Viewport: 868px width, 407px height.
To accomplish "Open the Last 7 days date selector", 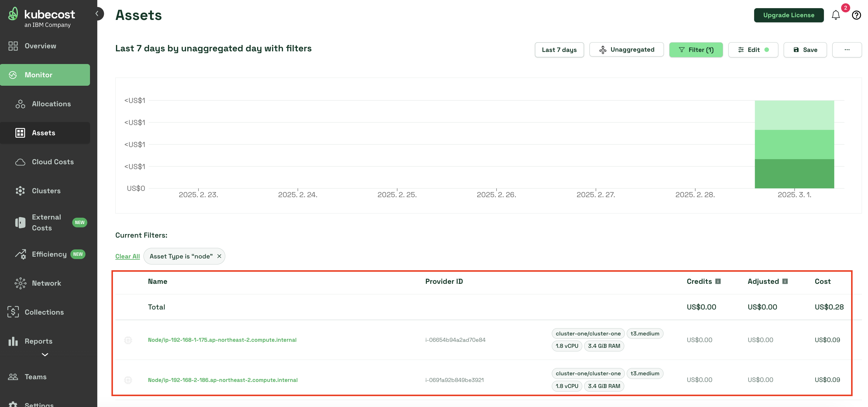I will pos(559,50).
